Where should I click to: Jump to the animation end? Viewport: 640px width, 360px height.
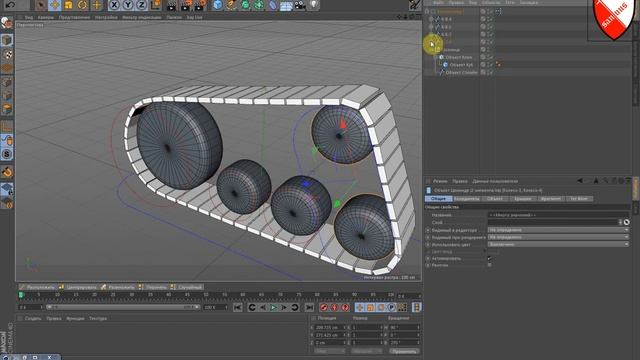(309, 307)
